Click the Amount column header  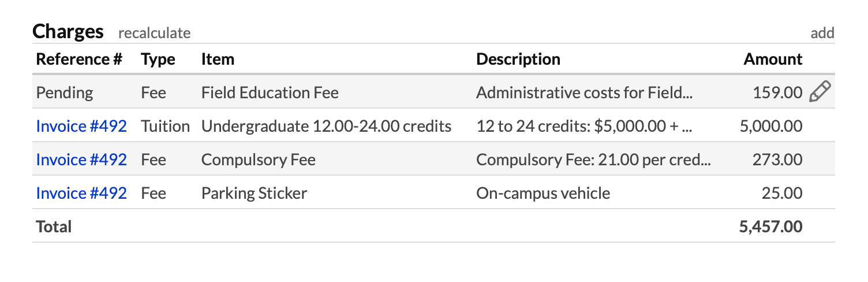(773, 59)
